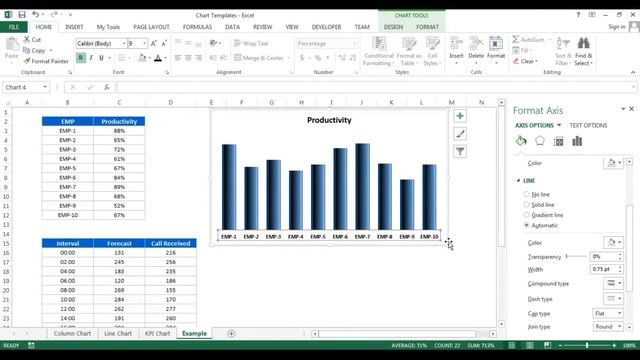
Task: Toggle Bold formatting
Action: click(x=80, y=58)
